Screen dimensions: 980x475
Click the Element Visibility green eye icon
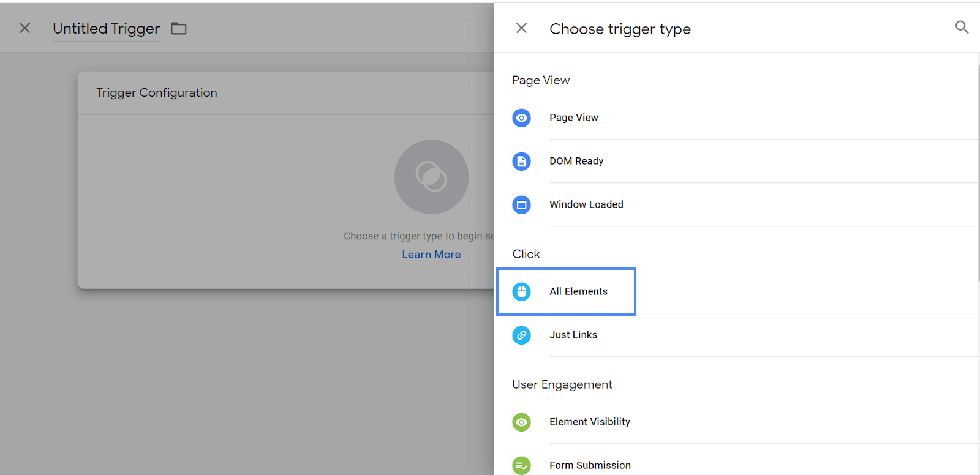521,422
